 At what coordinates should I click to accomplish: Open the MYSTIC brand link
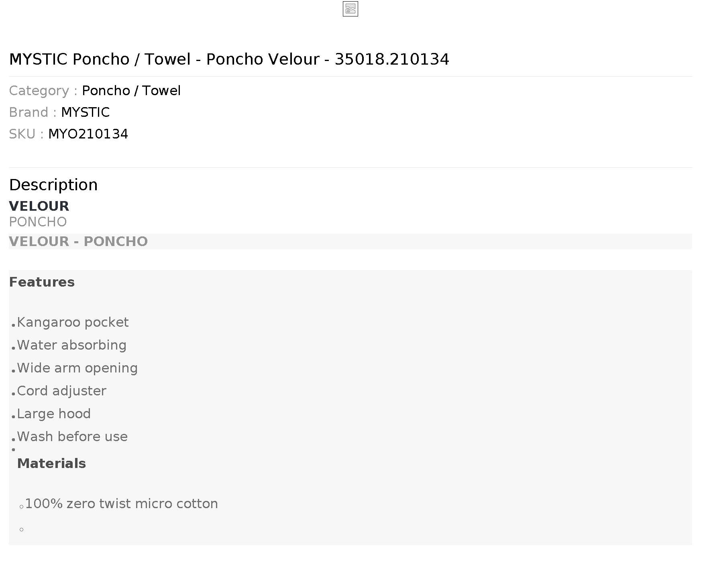[86, 112]
